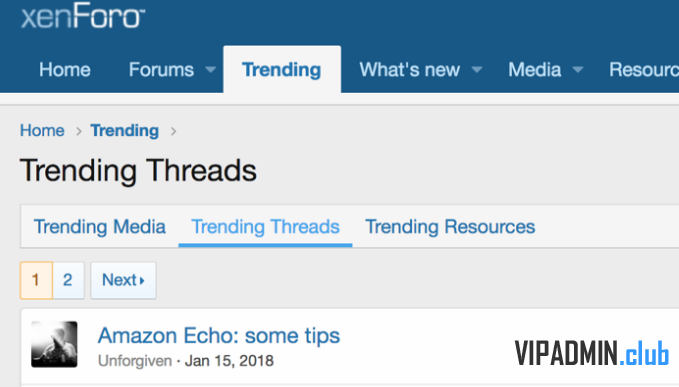Open the What's new section
The height and width of the screenshot is (387, 679).
(410, 70)
